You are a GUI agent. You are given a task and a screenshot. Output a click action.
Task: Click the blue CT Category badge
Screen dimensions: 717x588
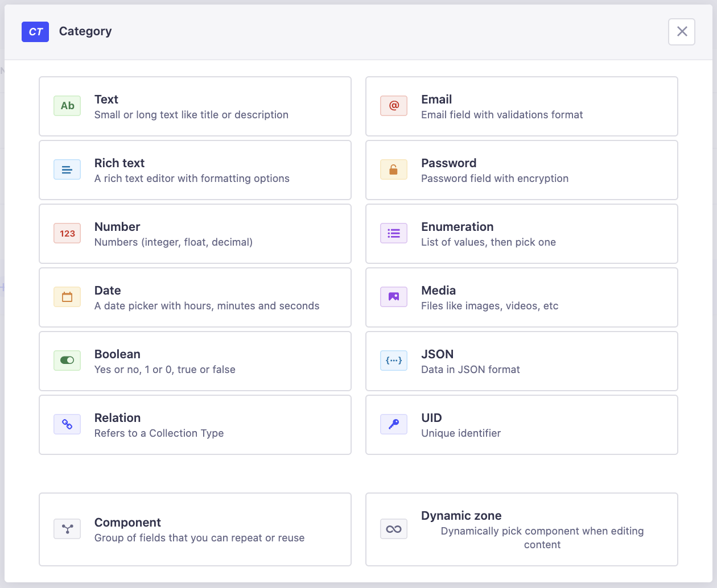coord(35,32)
